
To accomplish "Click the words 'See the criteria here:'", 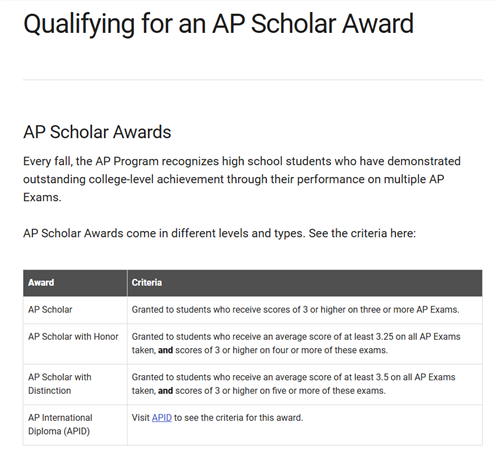I will click(362, 233).
